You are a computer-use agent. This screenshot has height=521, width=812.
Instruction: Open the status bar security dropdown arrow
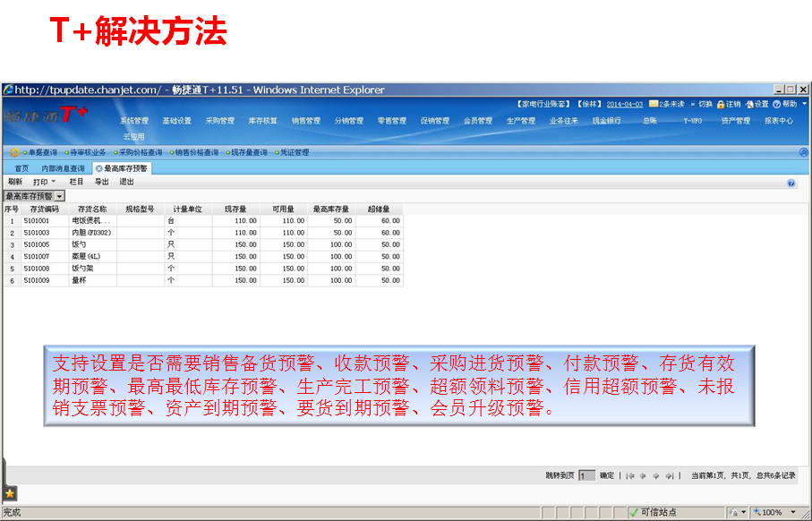[x=744, y=512]
